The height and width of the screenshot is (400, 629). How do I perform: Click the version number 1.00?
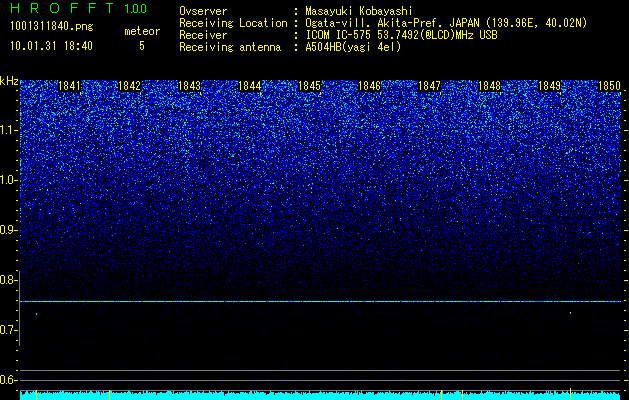[135, 9]
